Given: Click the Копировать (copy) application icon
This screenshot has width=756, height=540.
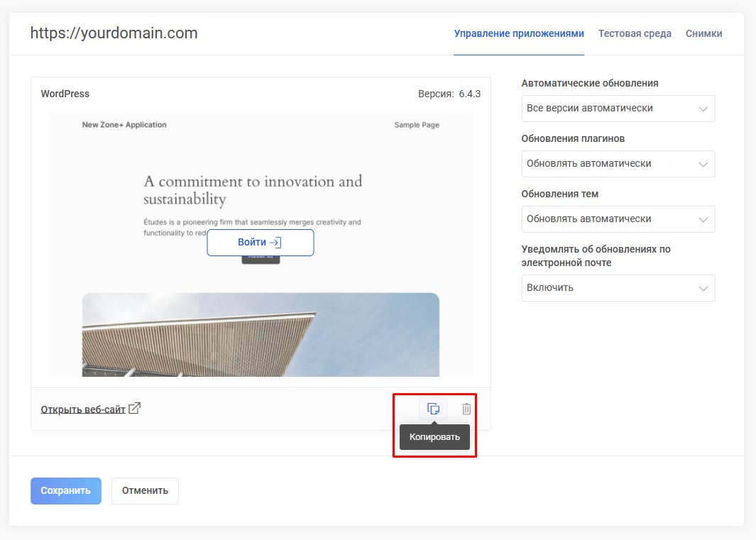Looking at the screenshot, I should pos(433,409).
